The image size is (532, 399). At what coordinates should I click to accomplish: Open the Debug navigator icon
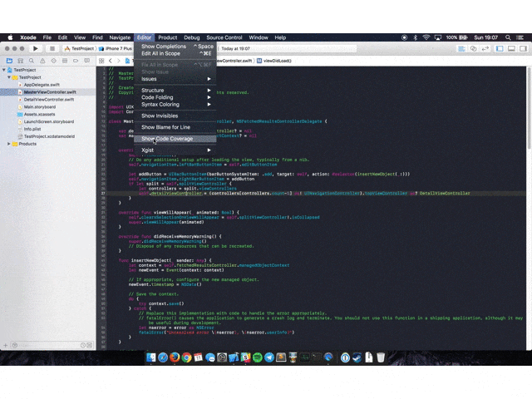tap(65, 61)
